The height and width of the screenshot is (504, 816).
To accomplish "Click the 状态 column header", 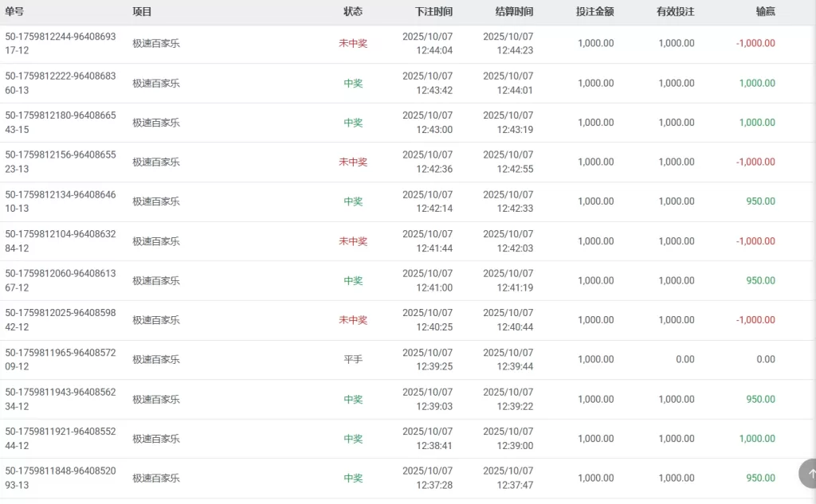I will [x=352, y=12].
